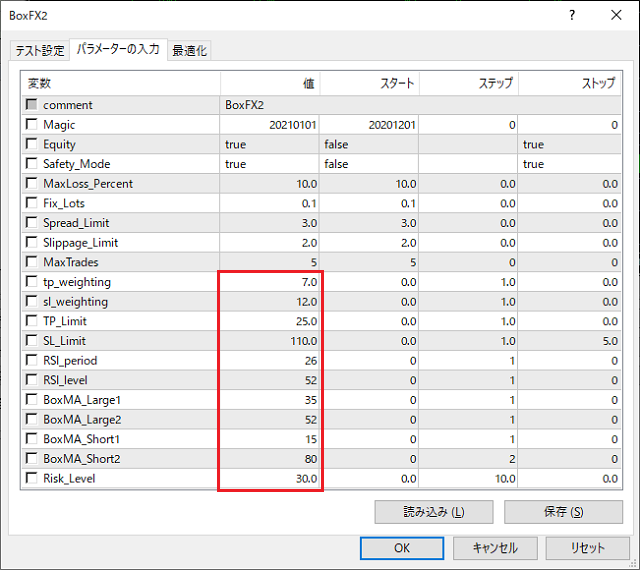Image resolution: width=640 pixels, height=570 pixels.
Task: Edit the Magic value 20210101
Action: pyautogui.click(x=269, y=125)
